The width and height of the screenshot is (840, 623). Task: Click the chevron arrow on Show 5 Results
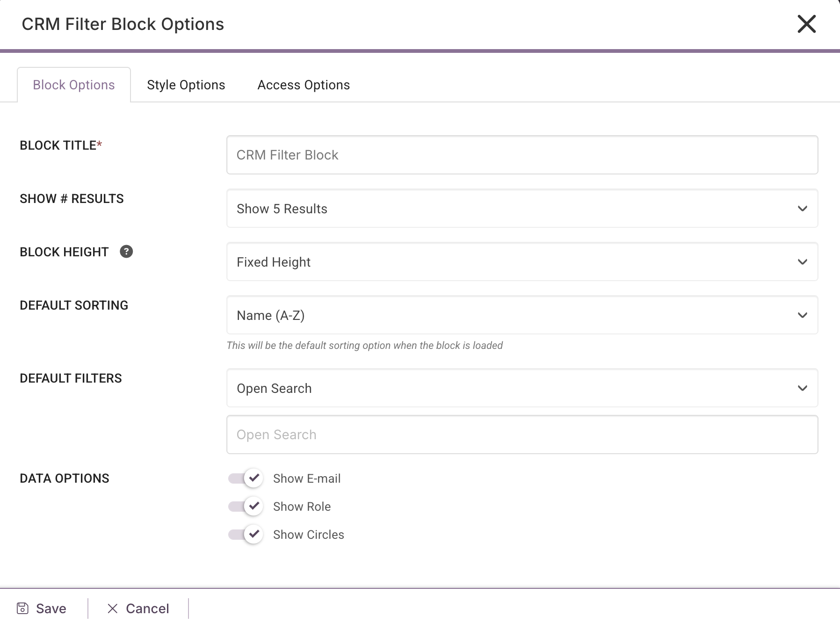point(802,209)
